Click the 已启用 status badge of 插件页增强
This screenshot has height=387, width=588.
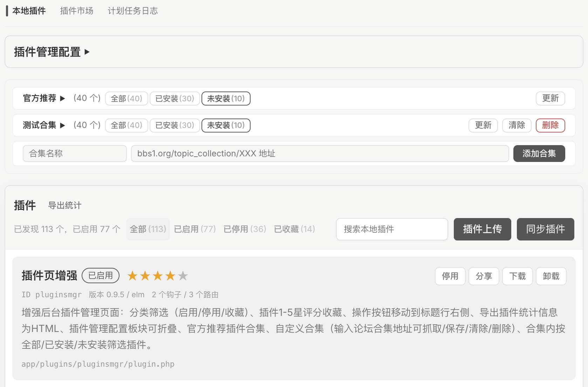click(x=101, y=276)
